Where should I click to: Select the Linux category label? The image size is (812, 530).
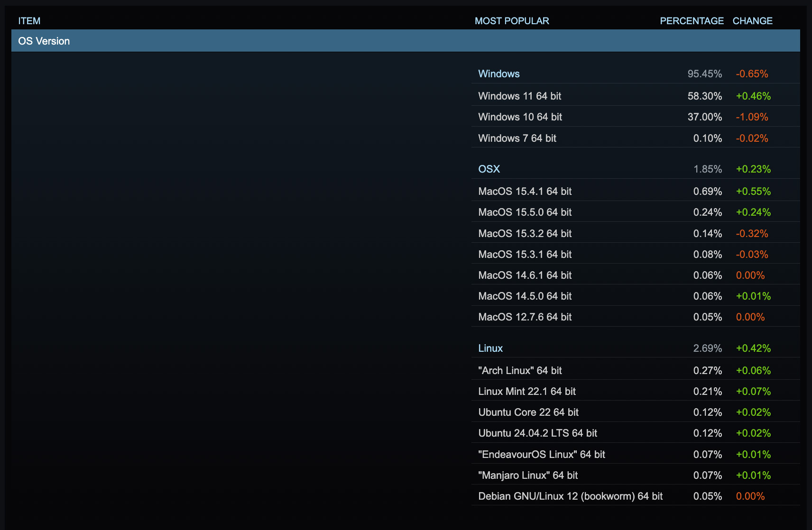click(490, 348)
